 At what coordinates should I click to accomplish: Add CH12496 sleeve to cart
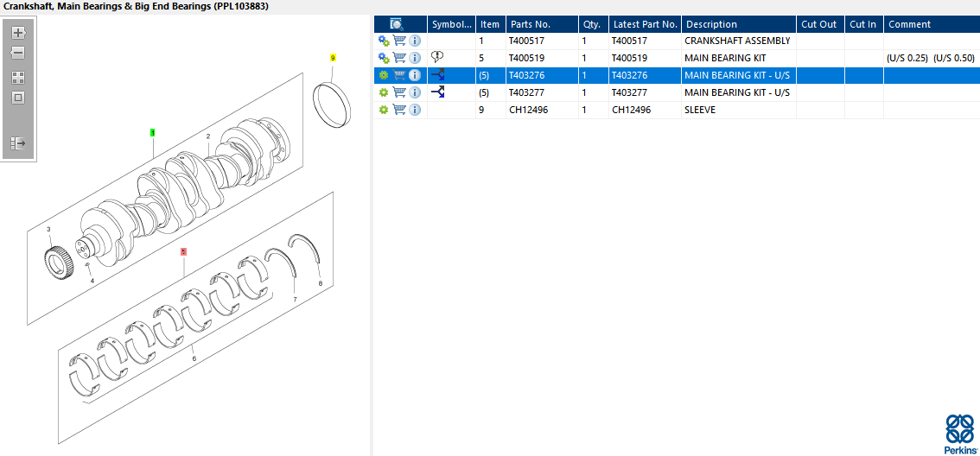pyautogui.click(x=399, y=110)
